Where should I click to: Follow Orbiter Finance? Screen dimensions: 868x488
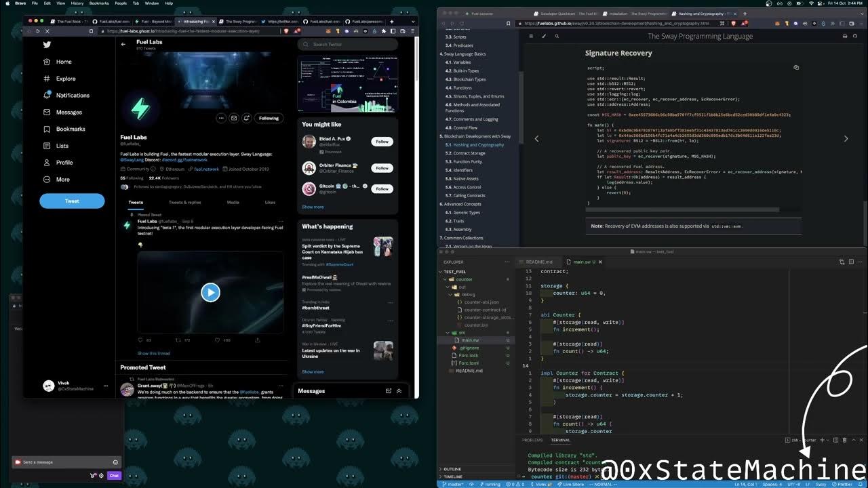(382, 168)
